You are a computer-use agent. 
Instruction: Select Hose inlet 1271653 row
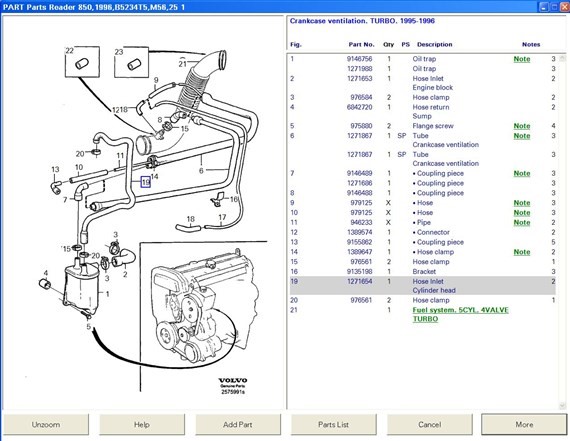coord(423,83)
